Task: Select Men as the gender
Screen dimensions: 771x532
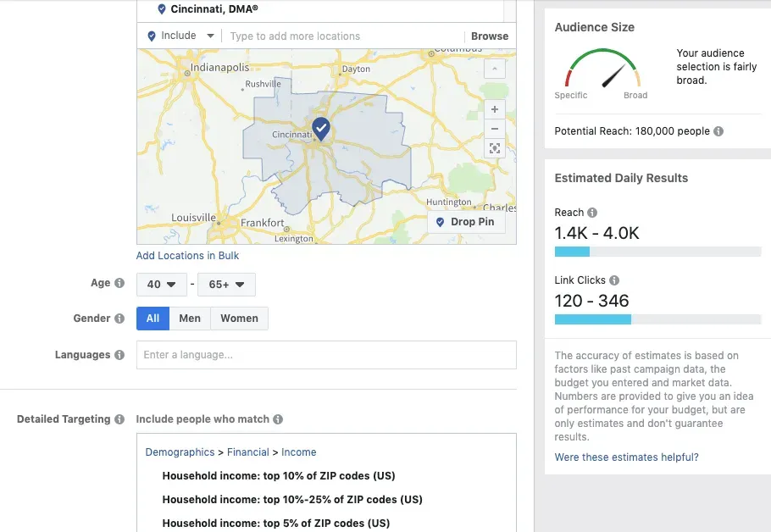Action: click(x=190, y=319)
